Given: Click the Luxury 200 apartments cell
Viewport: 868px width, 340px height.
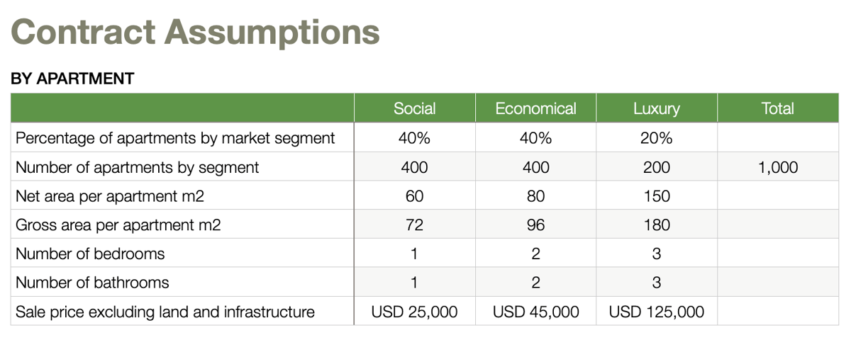Looking at the screenshot, I should 656,167.
